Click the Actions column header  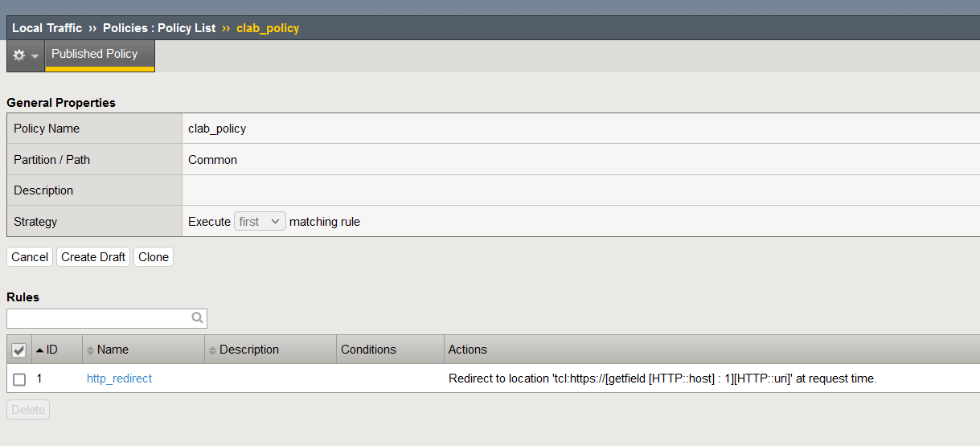pyautogui.click(x=711, y=350)
